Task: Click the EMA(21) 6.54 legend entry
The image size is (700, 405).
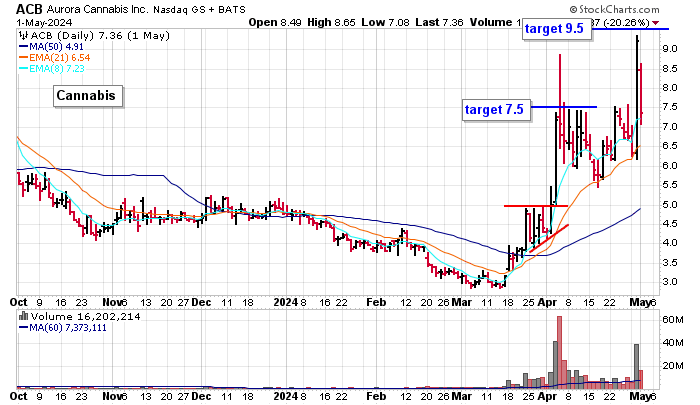Action: click(x=54, y=58)
